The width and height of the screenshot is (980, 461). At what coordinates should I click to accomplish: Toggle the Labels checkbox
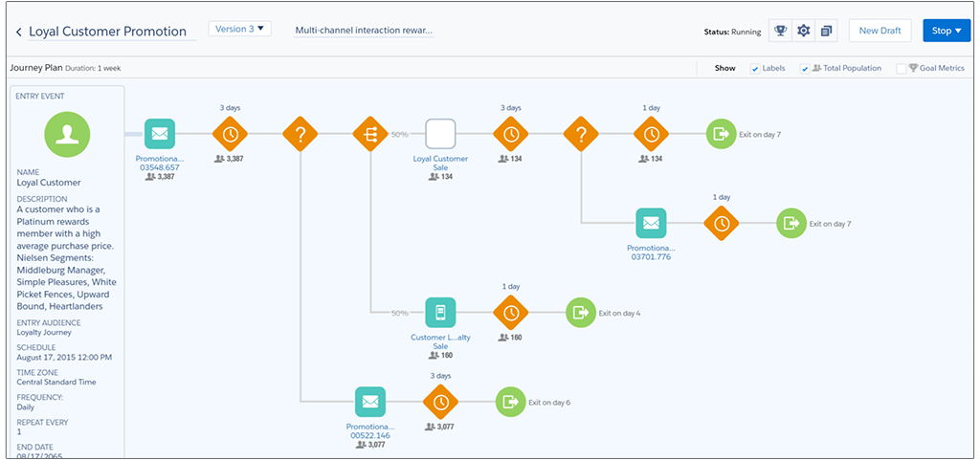pyautogui.click(x=755, y=69)
